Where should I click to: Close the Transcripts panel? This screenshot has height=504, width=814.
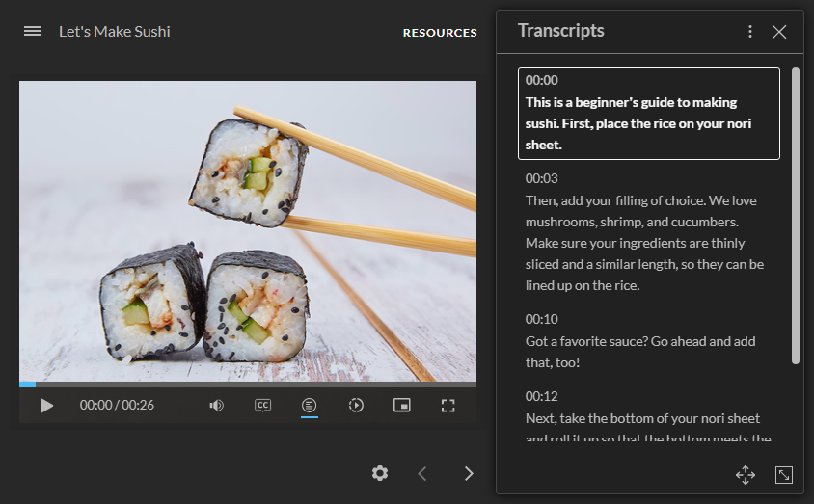pos(779,32)
